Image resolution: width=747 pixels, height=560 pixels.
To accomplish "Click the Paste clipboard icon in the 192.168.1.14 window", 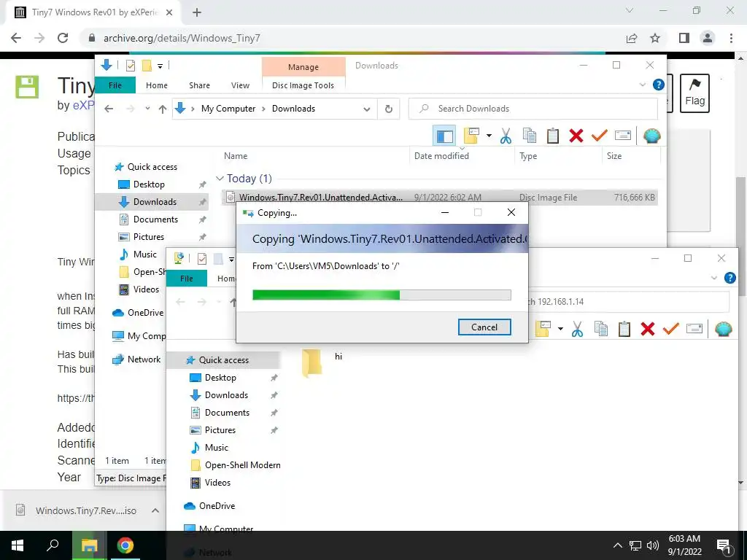I will (x=624, y=329).
